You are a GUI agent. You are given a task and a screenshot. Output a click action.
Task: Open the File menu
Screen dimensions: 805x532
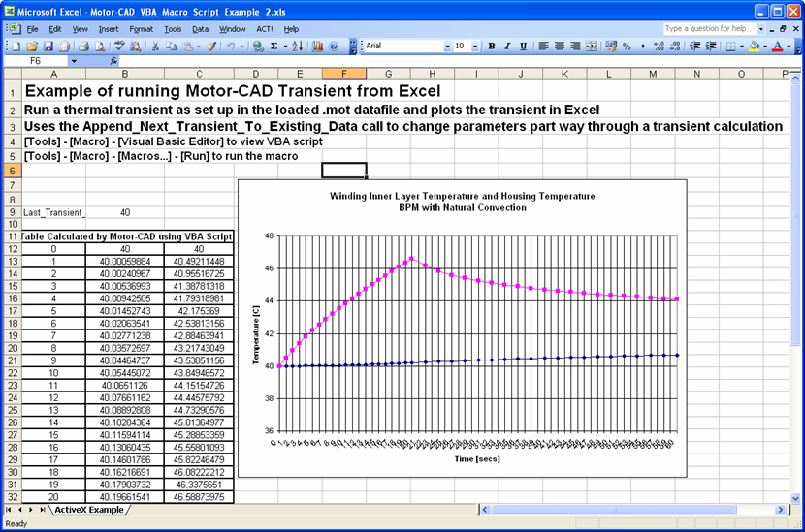point(32,29)
